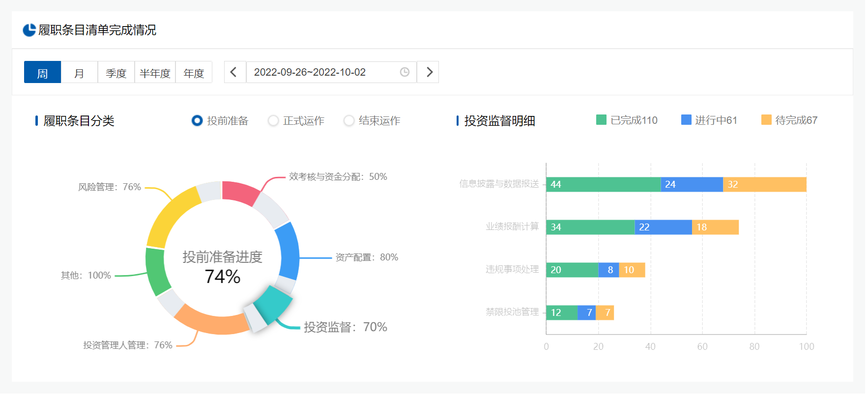Switch to the 年度 period tab

(194, 72)
